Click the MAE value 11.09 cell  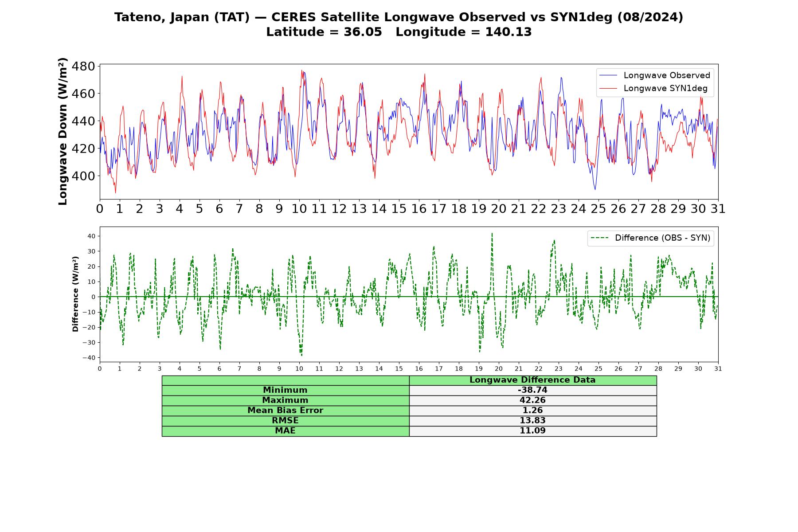[532, 431]
